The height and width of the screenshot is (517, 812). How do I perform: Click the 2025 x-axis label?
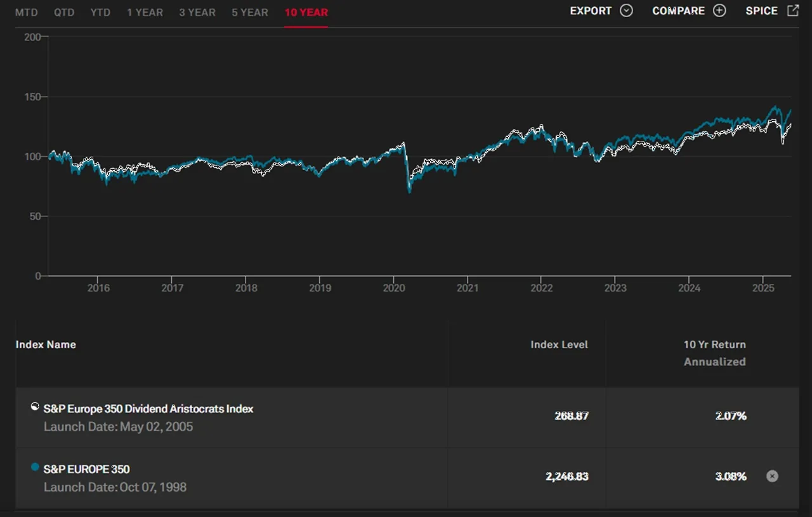point(763,288)
